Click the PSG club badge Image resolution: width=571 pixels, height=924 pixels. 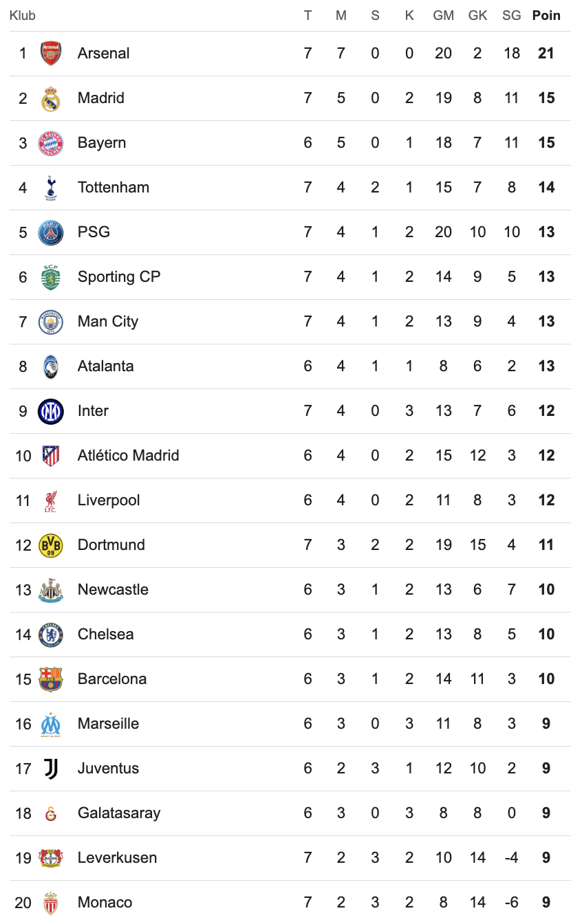(51, 232)
